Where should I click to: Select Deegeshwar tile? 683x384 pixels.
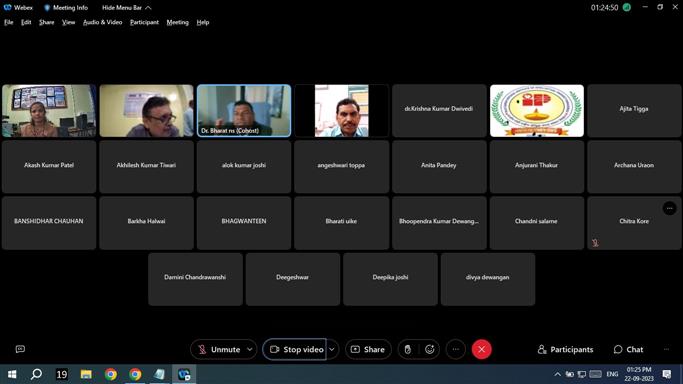pyautogui.click(x=293, y=279)
